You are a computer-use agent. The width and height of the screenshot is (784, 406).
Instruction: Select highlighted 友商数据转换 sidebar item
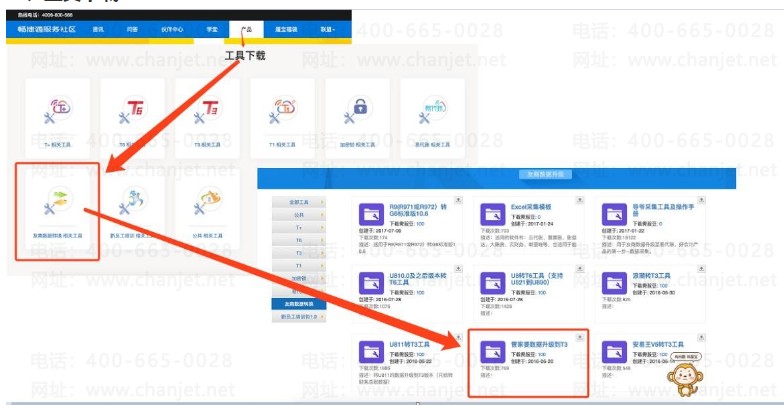click(x=298, y=304)
